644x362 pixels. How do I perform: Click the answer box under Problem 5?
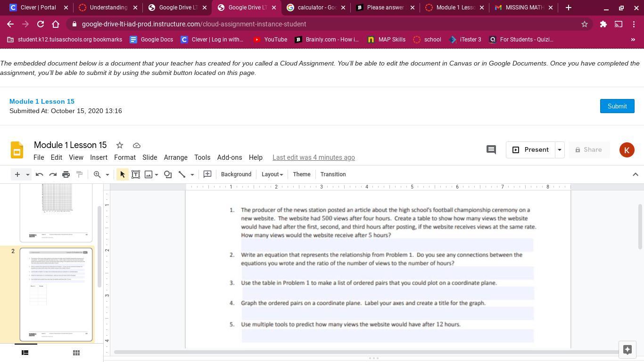pyautogui.click(x=388, y=336)
